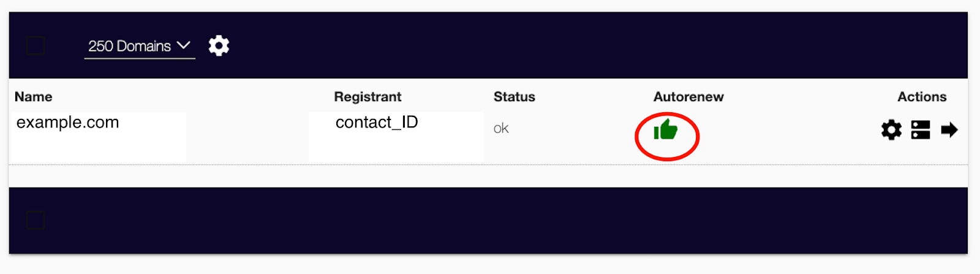Image resolution: width=980 pixels, height=274 pixels.
Task: Open the gear icon beside 250 Domains
Action: click(219, 46)
